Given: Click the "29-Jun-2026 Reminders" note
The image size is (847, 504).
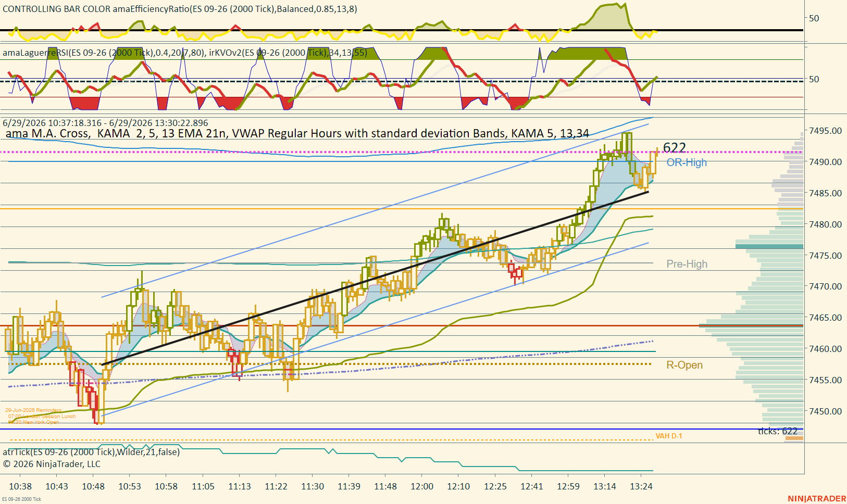Looking at the screenshot, I should [x=33, y=410].
